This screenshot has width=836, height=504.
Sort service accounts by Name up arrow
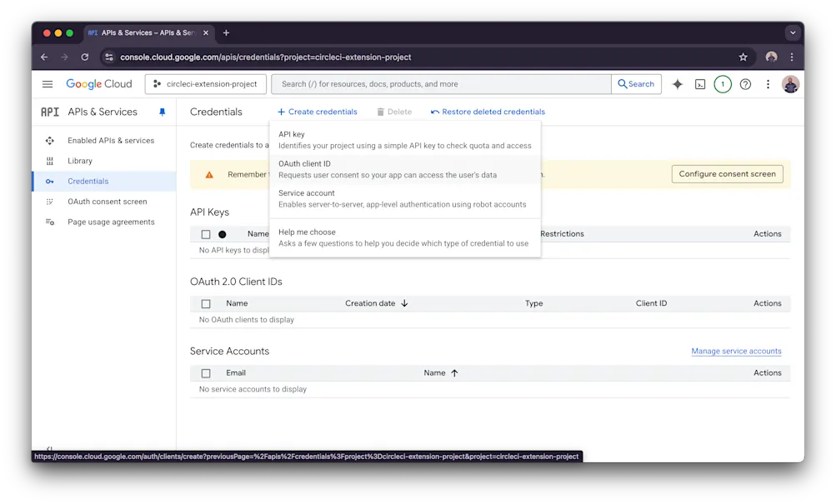coord(454,373)
